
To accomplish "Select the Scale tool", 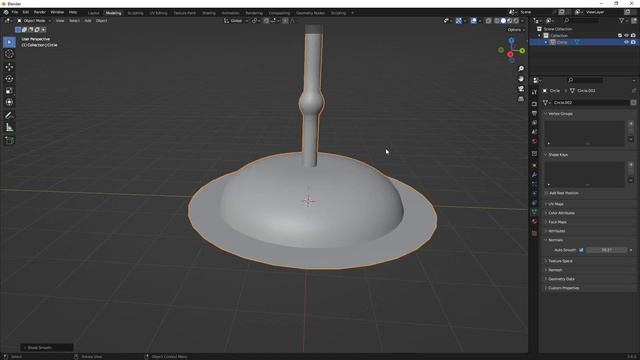I will (x=9, y=90).
